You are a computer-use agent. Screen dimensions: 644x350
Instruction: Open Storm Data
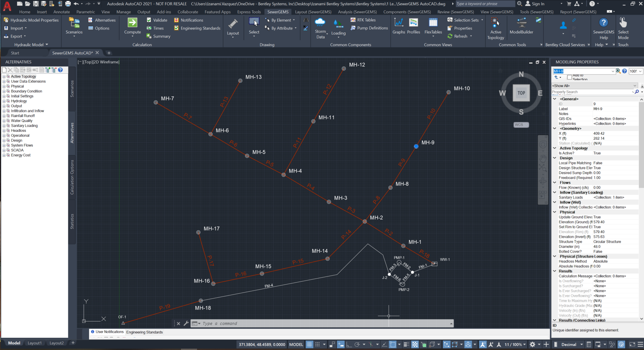pos(320,28)
